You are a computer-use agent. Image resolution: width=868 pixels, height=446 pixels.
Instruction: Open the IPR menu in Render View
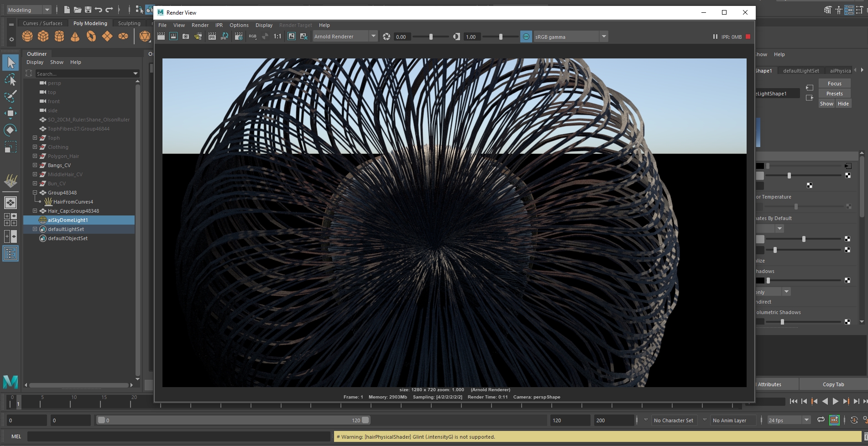pyautogui.click(x=219, y=25)
